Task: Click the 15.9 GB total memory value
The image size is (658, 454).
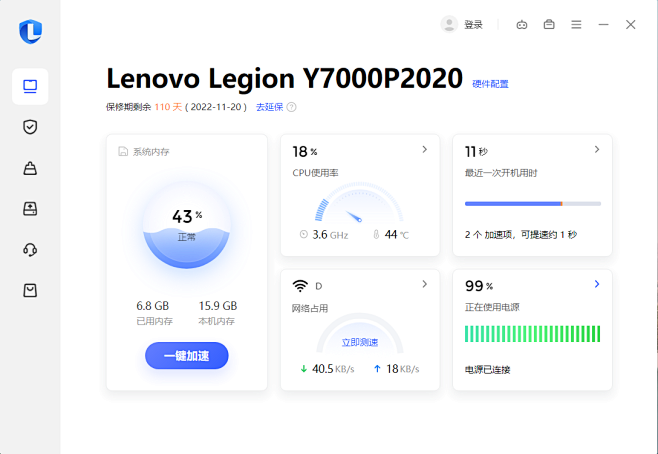Action: click(x=218, y=306)
